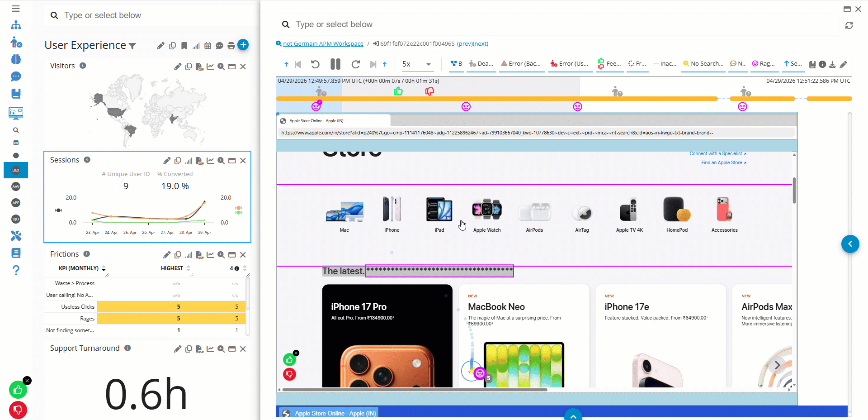This screenshot has height=420, width=868.
Task: Click the green thumbs-up timeline marker
Action: pyautogui.click(x=398, y=91)
